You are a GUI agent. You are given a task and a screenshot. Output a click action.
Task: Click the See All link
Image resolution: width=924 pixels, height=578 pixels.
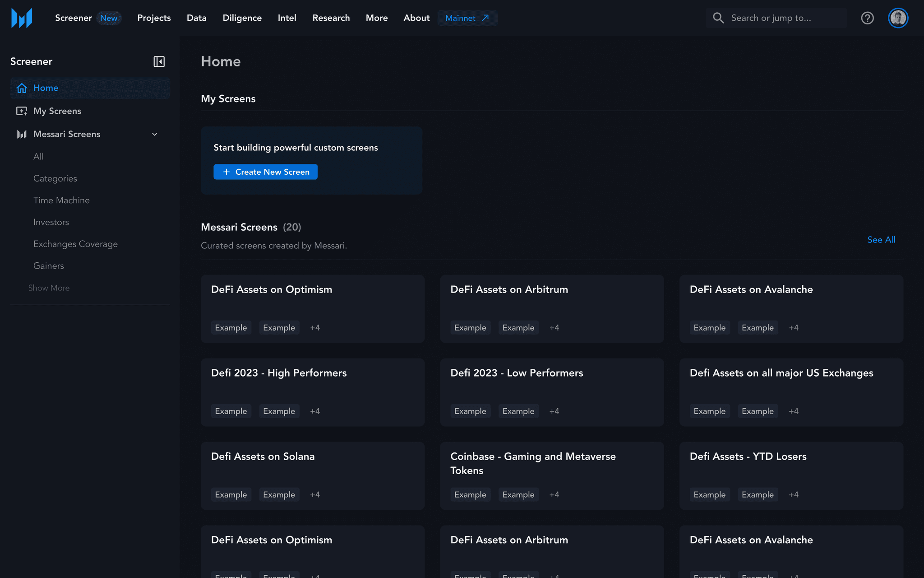pyautogui.click(x=881, y=240)
